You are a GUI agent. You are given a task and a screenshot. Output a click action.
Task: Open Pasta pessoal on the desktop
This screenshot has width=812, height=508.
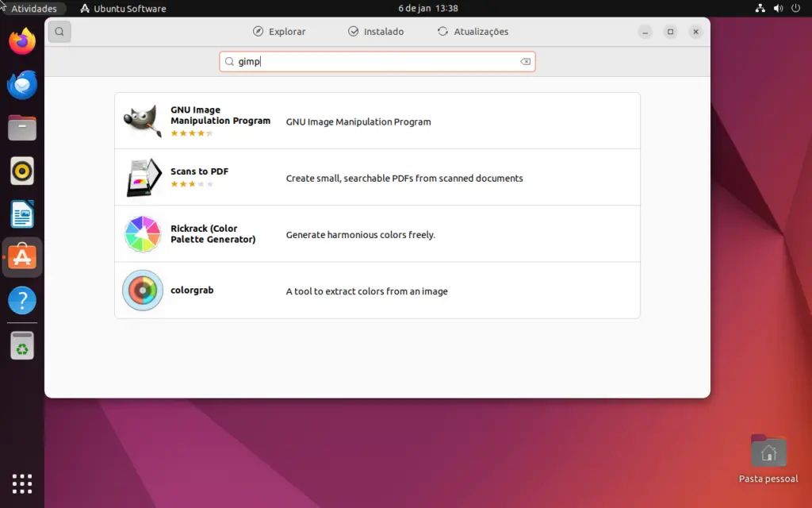coord(767,452)
